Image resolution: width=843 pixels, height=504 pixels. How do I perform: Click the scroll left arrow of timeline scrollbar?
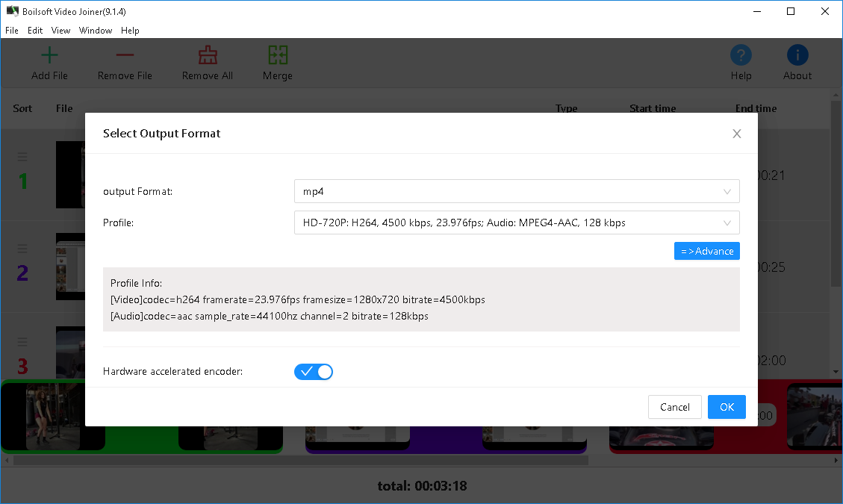[x=7, y=461]
